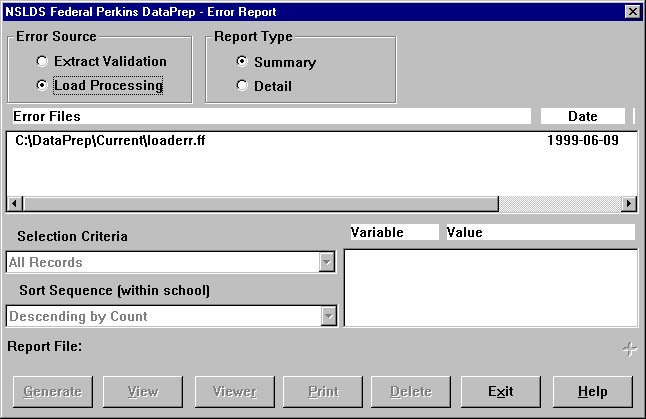Screen dimensions: 646x419
Task: Click the right arrow of the horizontal scrollbar
Action: (x=629, y=204)
